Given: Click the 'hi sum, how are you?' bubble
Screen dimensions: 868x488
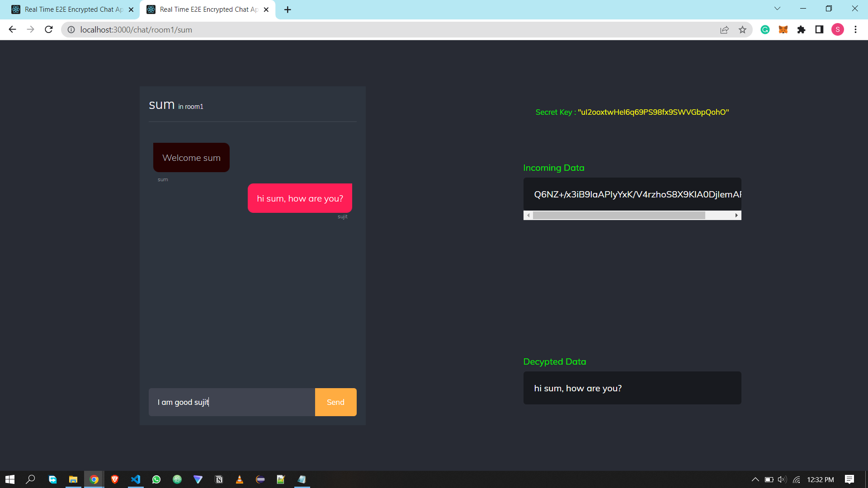Looking at the screenshot, I should [300, 198].
